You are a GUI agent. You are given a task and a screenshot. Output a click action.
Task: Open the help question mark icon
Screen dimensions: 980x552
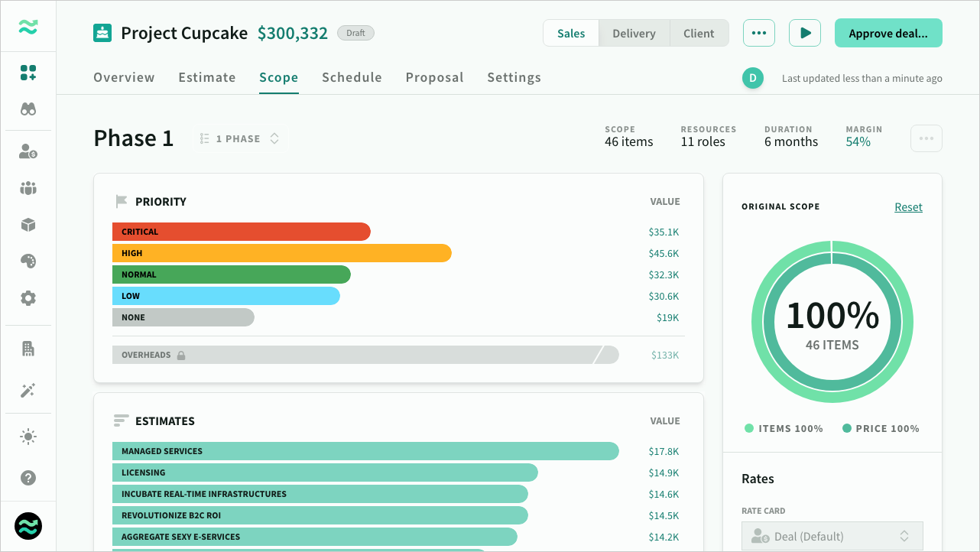(x=28, y=478)
